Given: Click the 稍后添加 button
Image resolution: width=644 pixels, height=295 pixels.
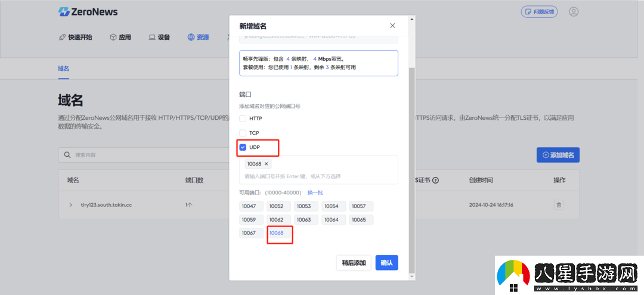Looking at the screenshot, I should click(354, 263).
